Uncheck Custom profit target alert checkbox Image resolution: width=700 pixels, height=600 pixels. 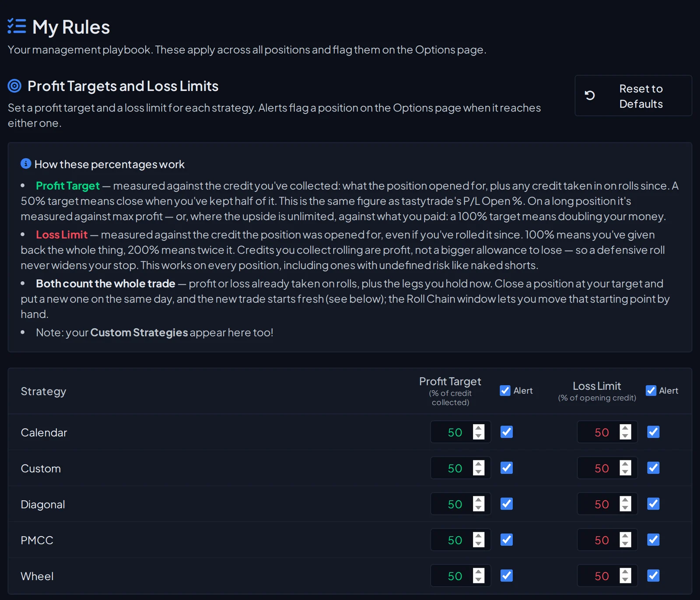click(x=507, y=468)
